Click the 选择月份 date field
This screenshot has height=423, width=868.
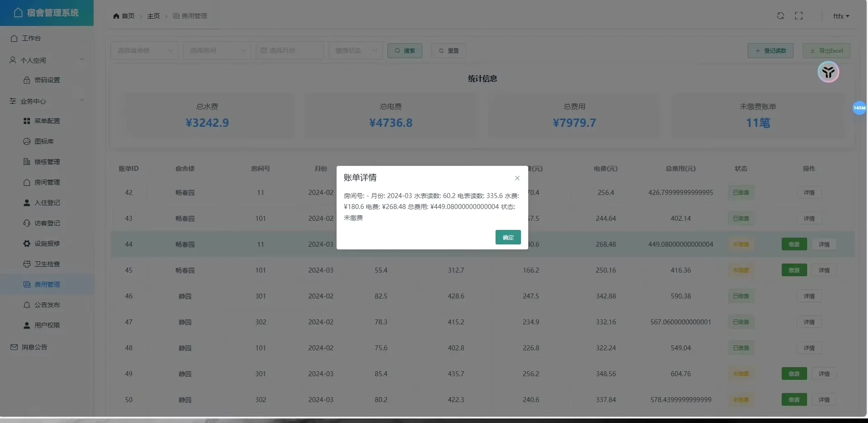289,50
